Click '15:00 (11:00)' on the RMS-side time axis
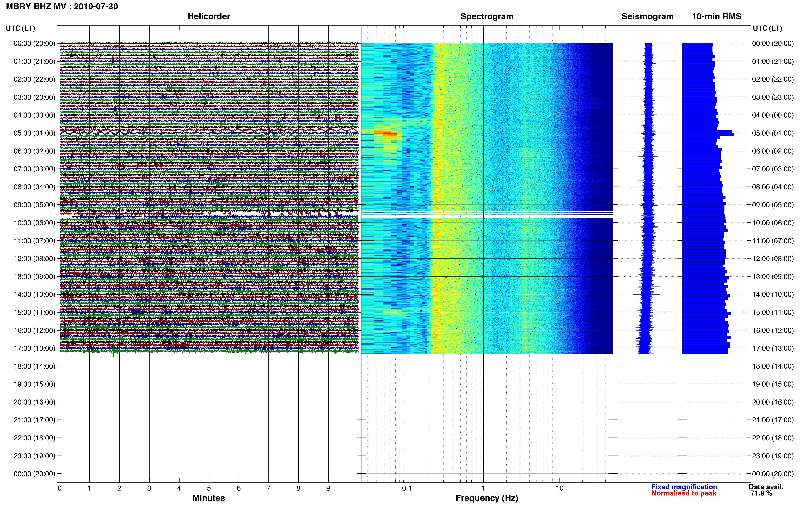 pos(773,312)
